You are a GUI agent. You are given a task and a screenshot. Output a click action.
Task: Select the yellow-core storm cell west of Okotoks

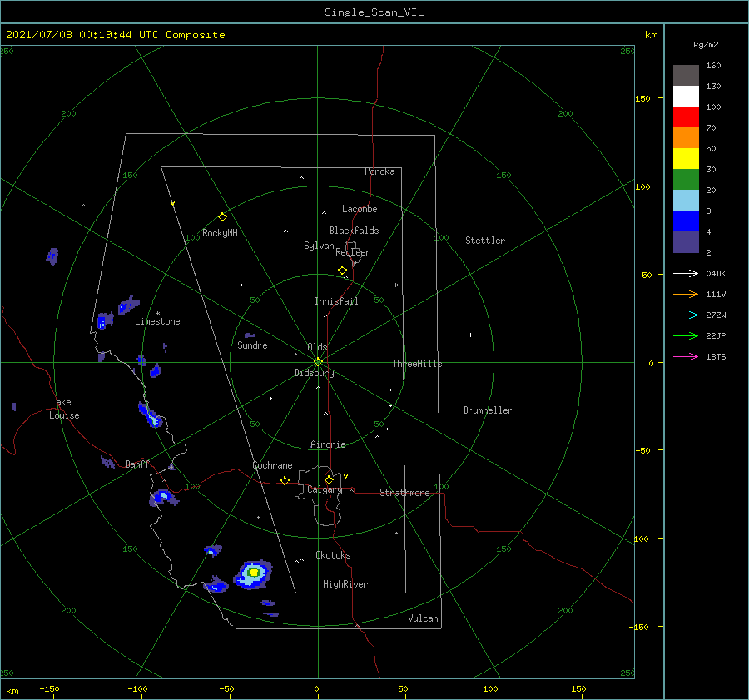[253, 573]
